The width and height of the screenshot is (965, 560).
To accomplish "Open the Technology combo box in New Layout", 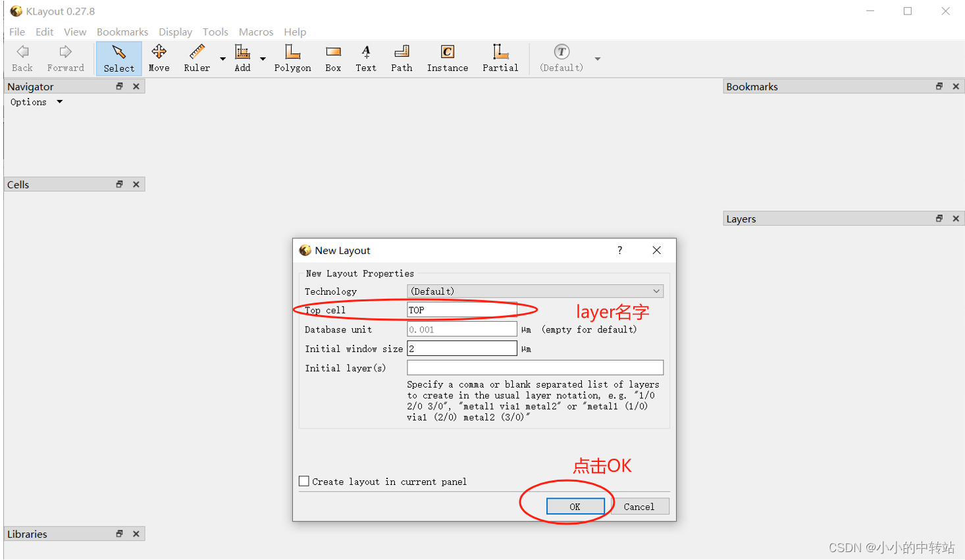I will (x=535, y=291).
